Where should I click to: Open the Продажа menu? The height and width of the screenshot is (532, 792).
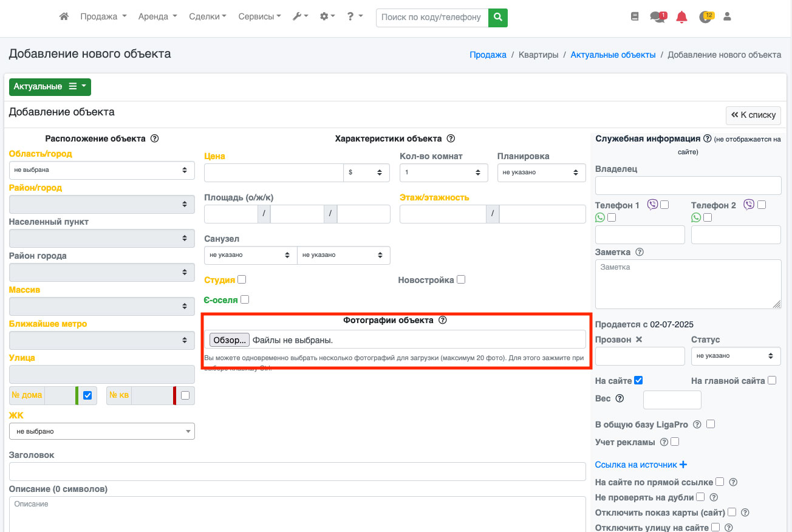tap(103, 17)
